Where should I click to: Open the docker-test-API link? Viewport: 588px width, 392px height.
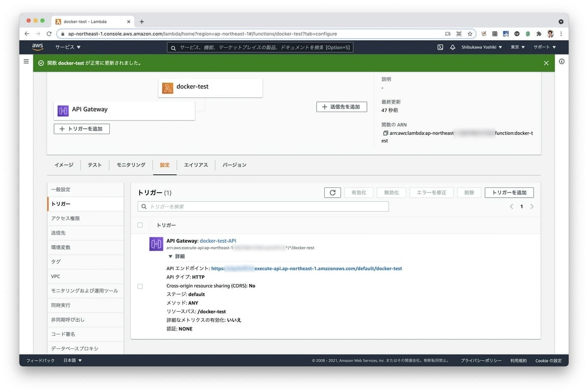218,241
